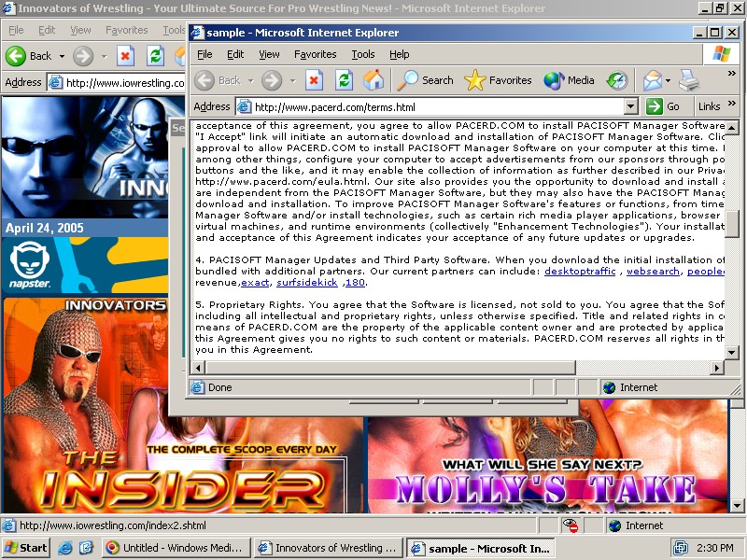
Task: Click the Go button beside the address bar
Action: point(662,106)
